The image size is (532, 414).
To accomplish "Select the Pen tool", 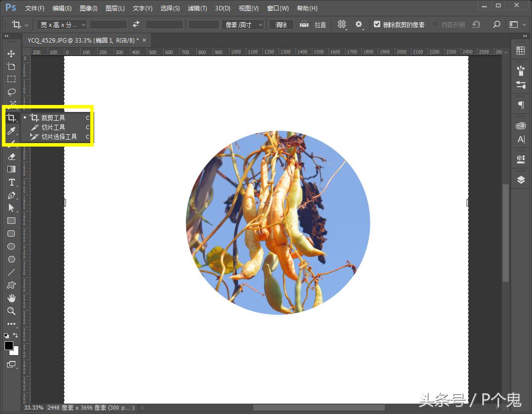I will pos(11,195).
